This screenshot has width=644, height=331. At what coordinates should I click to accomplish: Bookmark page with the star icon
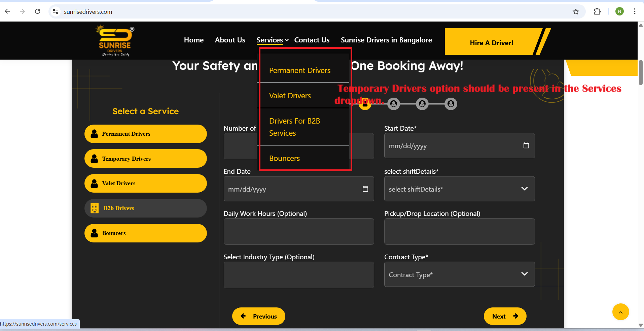click(x=576, y=12)
